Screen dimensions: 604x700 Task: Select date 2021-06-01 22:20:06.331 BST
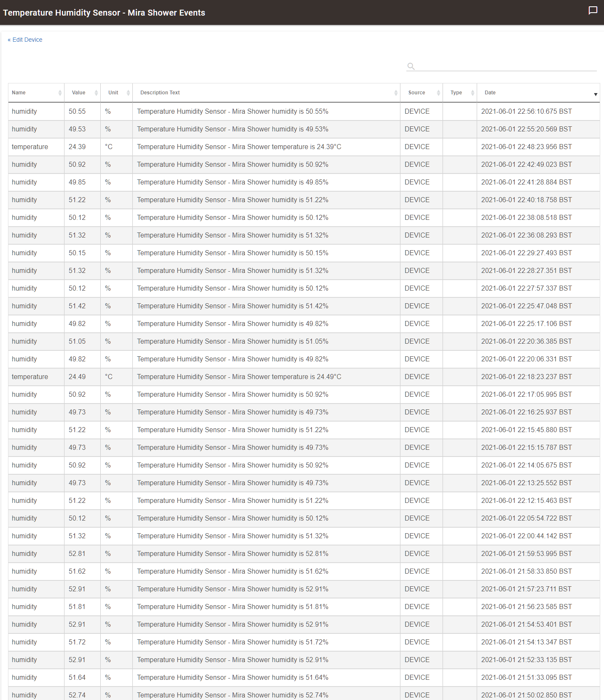[526, 359]
